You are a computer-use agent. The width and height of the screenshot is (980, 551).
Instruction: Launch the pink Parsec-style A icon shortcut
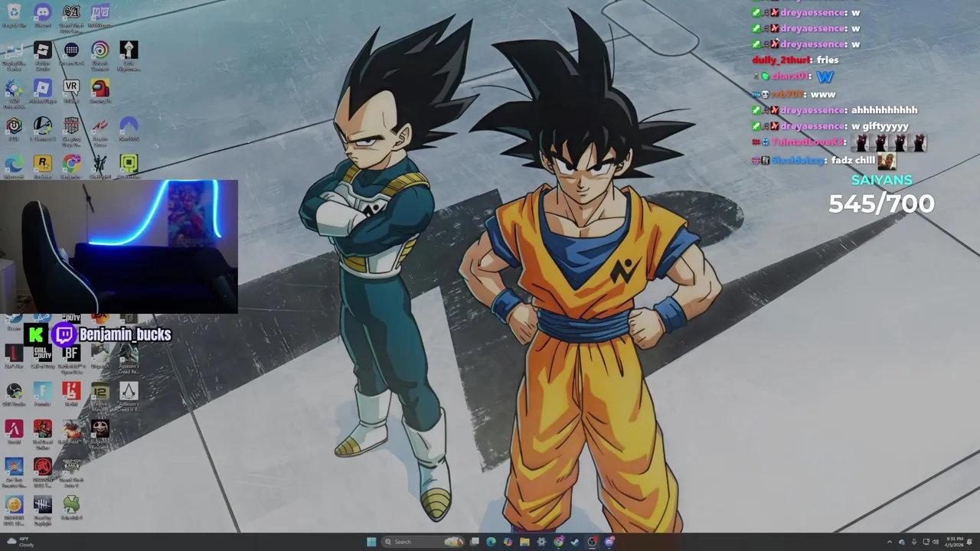point(14,432)
